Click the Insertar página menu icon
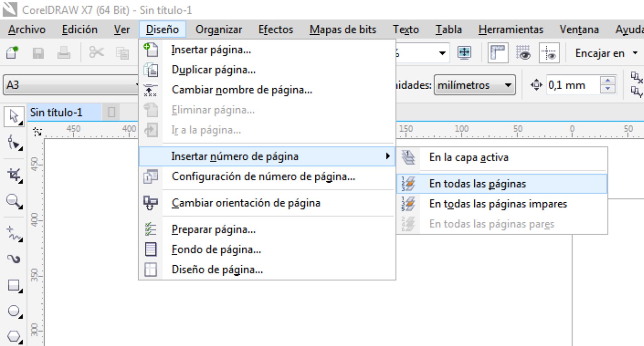The image size is (644, 346). click(151, 50)
